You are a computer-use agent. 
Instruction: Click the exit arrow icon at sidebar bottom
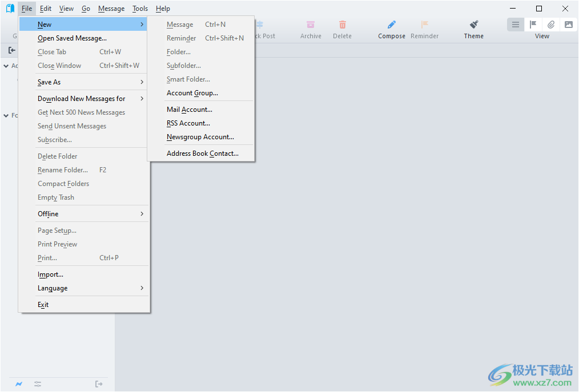click(99, 384)
